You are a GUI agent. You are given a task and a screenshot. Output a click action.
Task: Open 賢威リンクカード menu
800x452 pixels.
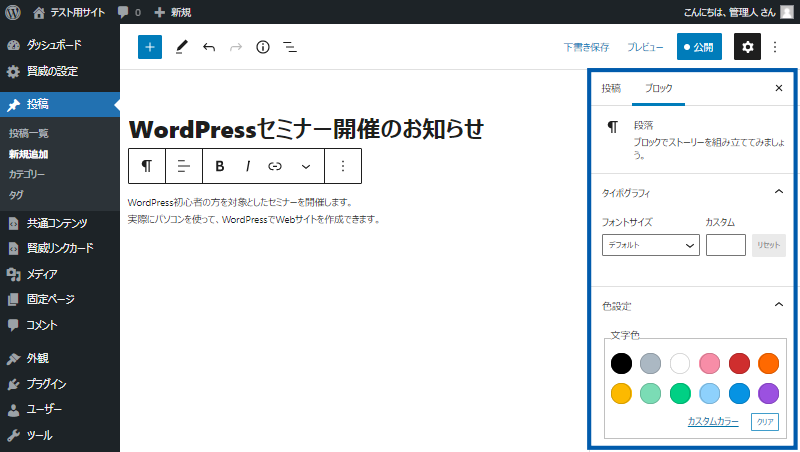pos(60,248)
